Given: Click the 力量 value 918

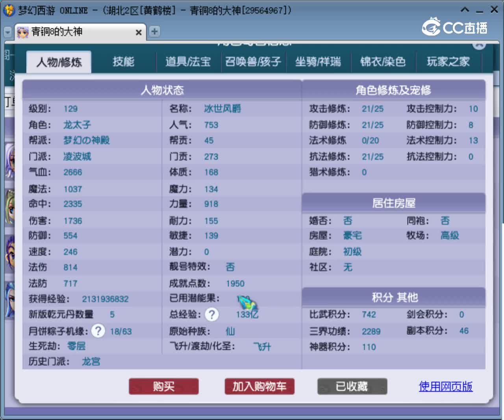Looking at the screenshot, I should click(x=211, y=204).
